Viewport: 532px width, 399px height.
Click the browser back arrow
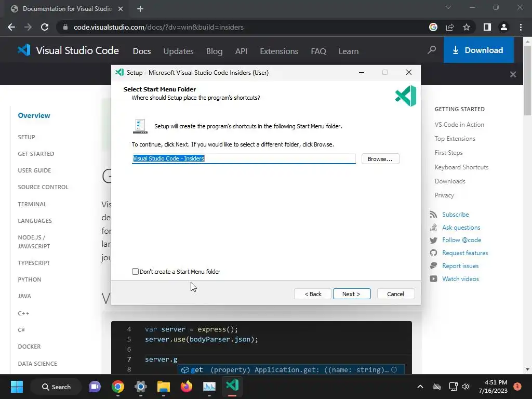[11, 27]
